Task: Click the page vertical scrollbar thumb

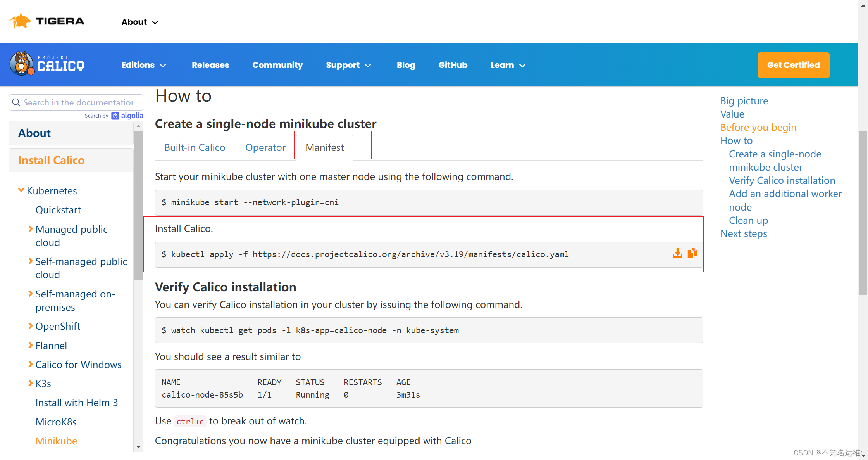Action: (863, 213)
